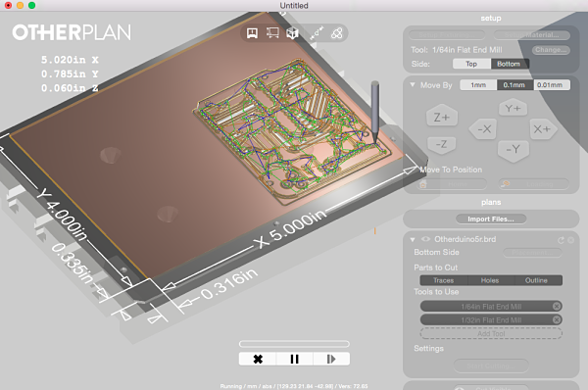Click the running status line at bottom
The height and width of the screenshot is (390, 588).
(294, 386)
